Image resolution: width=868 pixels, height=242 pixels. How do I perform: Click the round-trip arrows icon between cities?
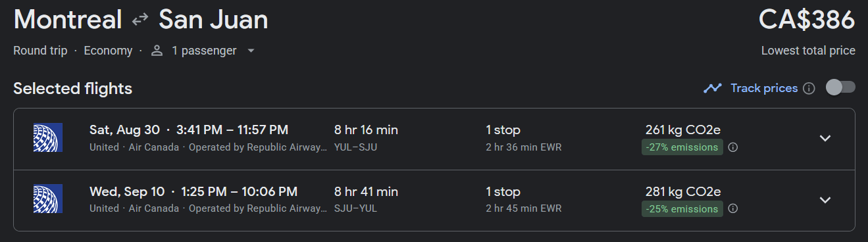coord(140,20)
